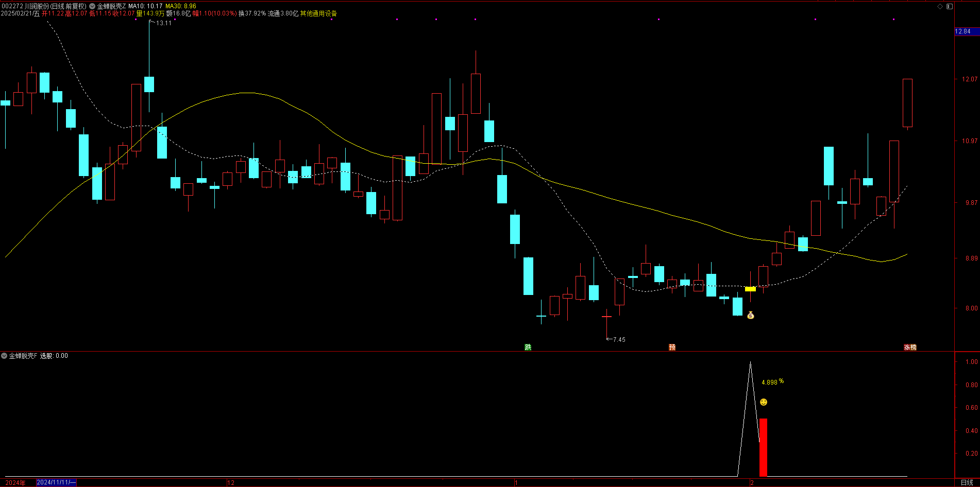Click the red signal bar in sub-chart
Image resolution: width=980 pixels, height=487 pixels.
(x=763, y=447)
